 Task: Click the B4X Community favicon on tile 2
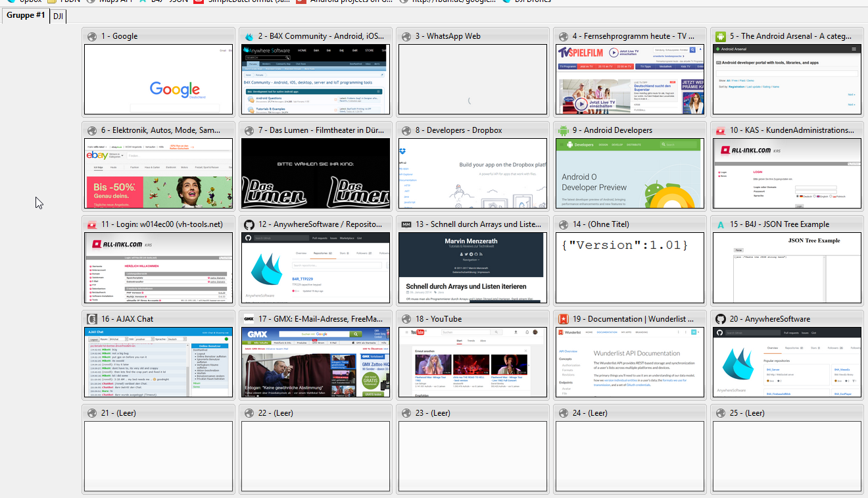pyautogui.click(x=249, y=37)
